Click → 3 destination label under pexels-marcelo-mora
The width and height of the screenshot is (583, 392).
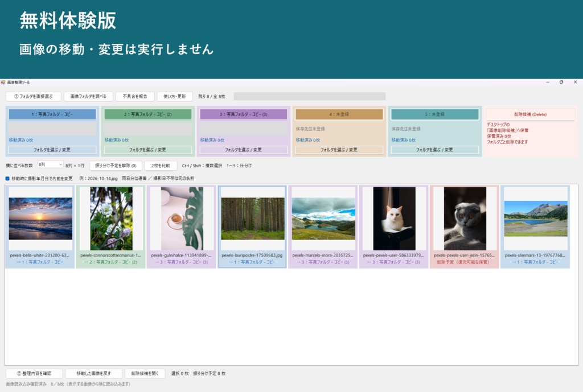coord(323,262)
